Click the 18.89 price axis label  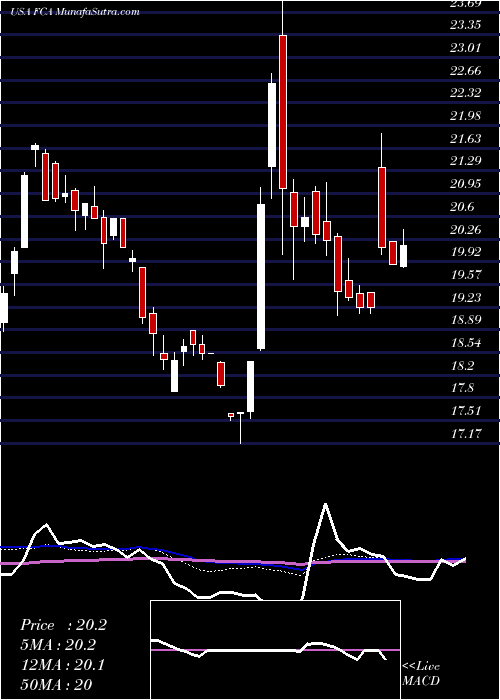[x=465, y=320]
